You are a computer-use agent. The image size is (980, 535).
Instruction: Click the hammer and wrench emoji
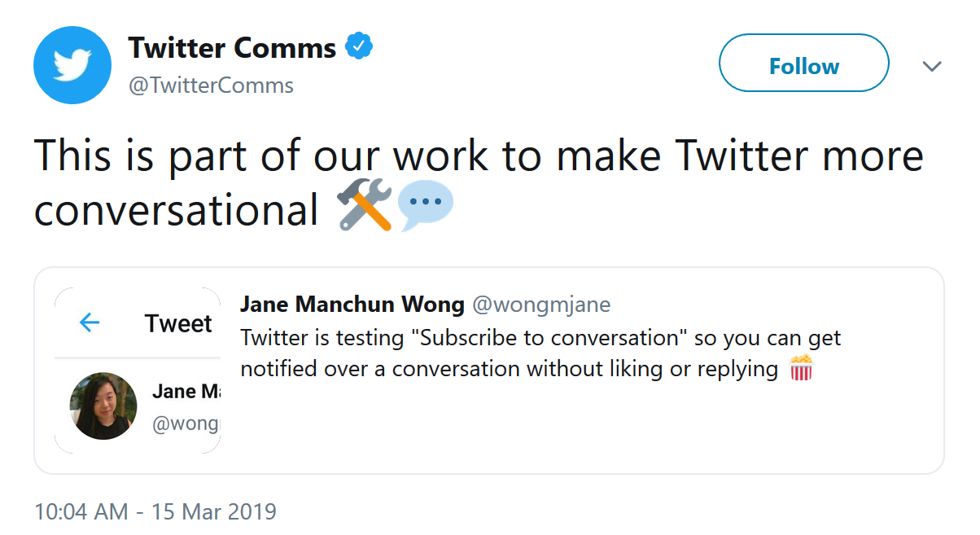[365, 207]
